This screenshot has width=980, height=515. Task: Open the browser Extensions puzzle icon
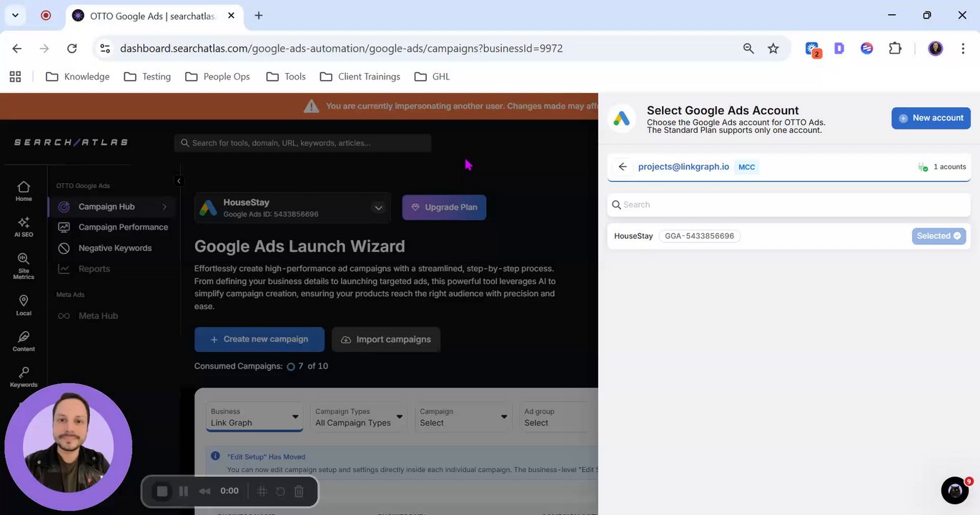tap(895, 49)
